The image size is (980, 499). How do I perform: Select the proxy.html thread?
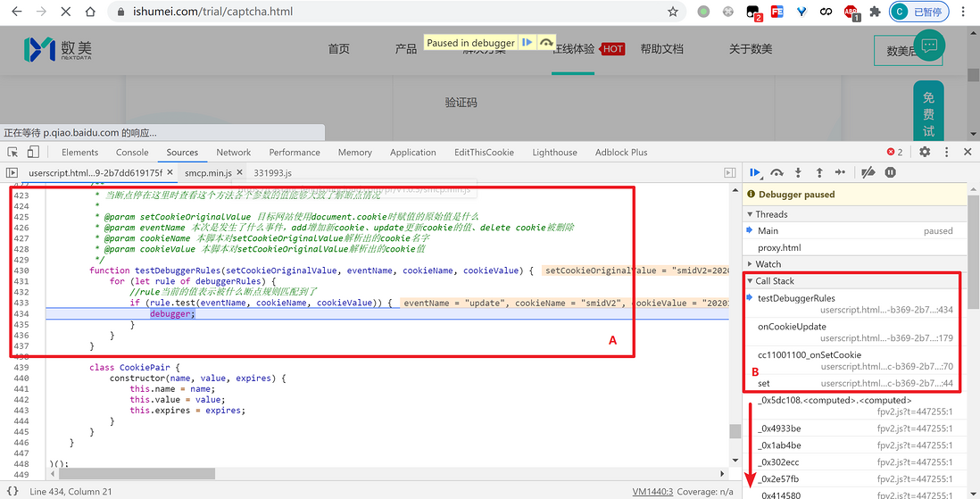click(856, 247)
